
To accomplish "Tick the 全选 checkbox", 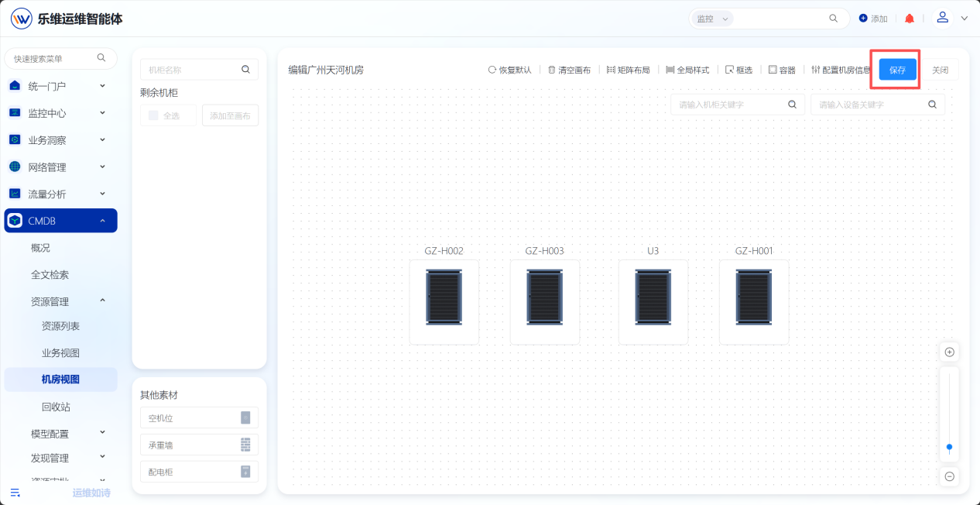I will click(153, 115).
